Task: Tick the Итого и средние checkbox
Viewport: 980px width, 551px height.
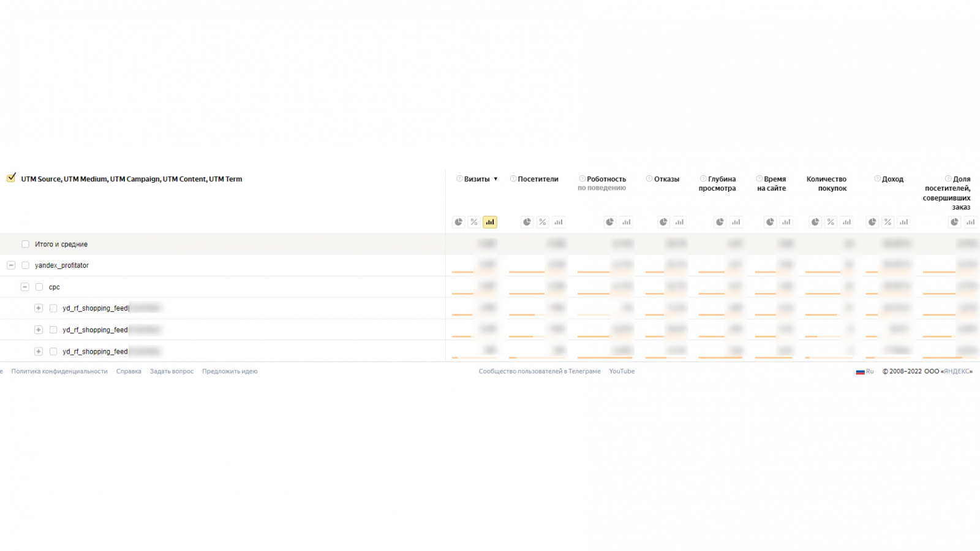Action: 25,244
